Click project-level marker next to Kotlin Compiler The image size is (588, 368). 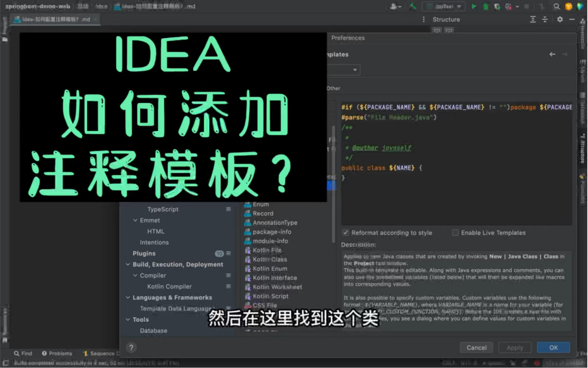tap(228, 287)
